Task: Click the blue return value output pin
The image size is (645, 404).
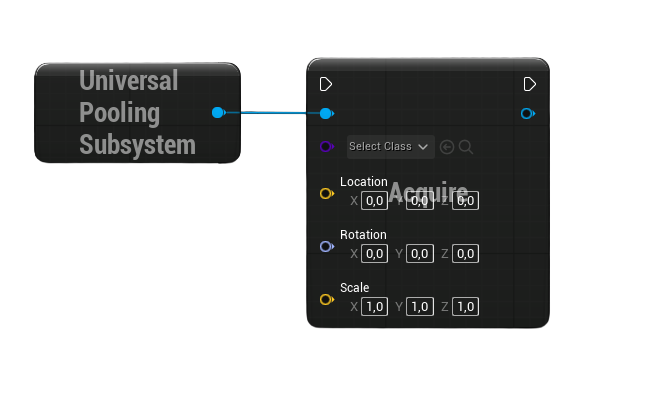Action: coord(528,114)
